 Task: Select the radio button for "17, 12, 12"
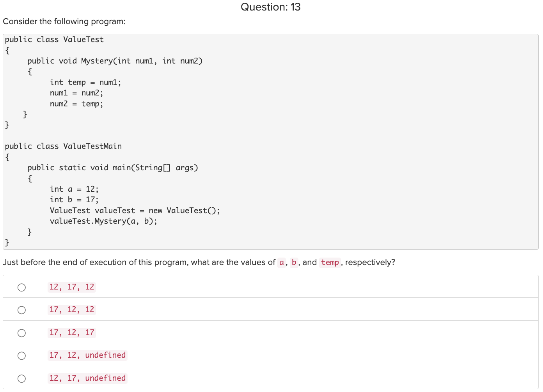pos(21,310)
